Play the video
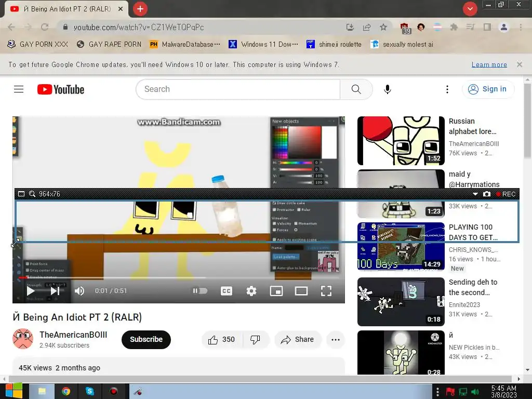The height and width of the screenshot is (399, 532). 31,291
